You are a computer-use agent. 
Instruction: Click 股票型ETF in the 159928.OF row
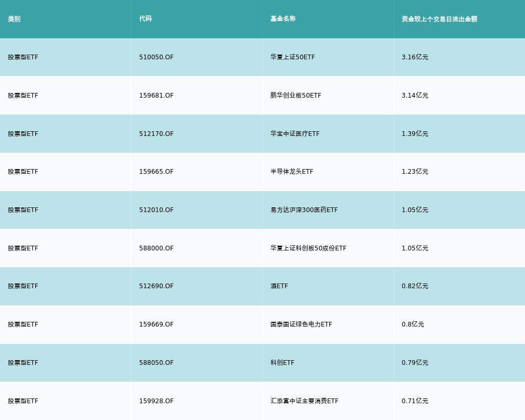click(23, 401)
